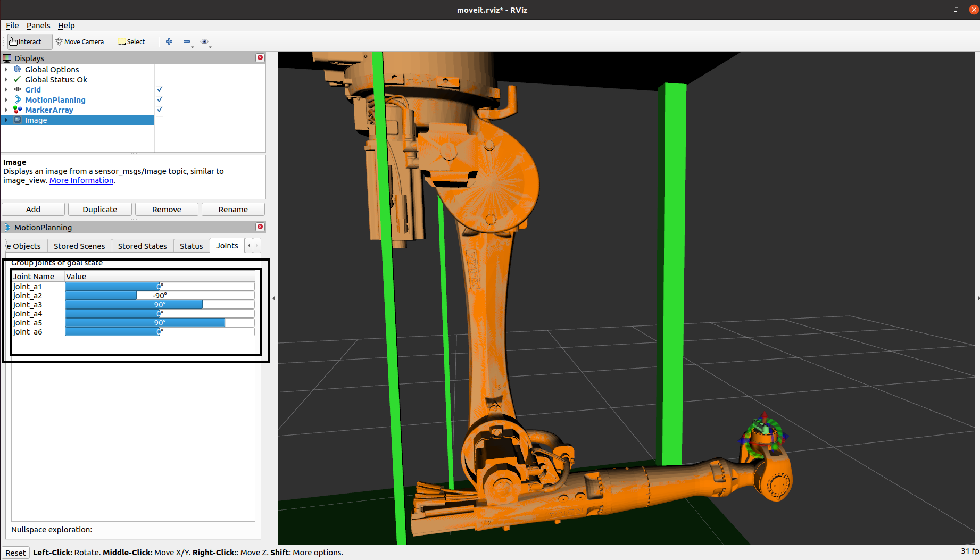
Task: Click the minus remove-tool icon
Action: pos(187,41)
